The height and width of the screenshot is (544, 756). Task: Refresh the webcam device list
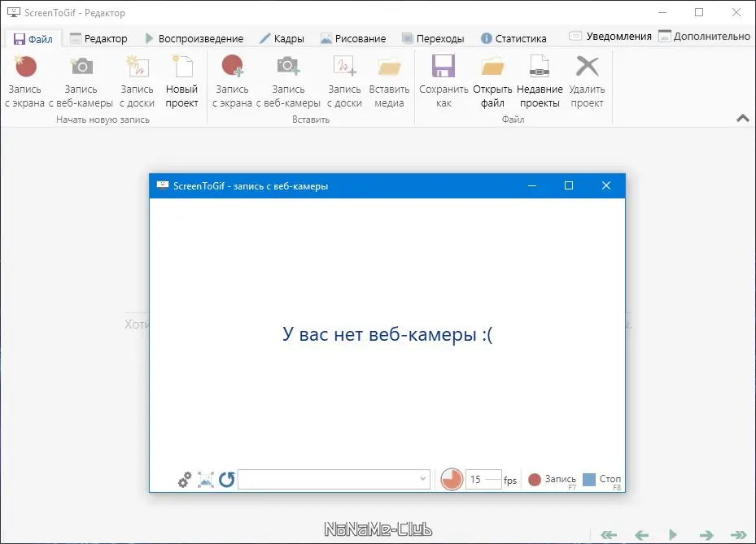[226, 480]
